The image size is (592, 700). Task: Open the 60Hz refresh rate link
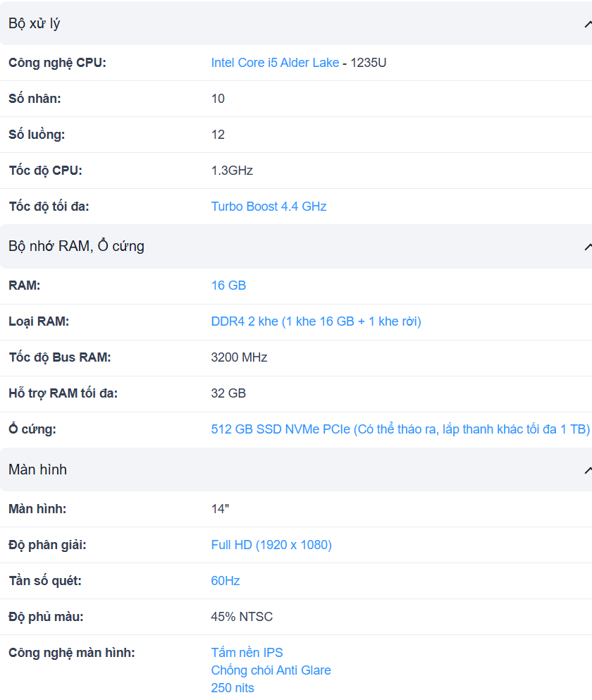point(226,581)
